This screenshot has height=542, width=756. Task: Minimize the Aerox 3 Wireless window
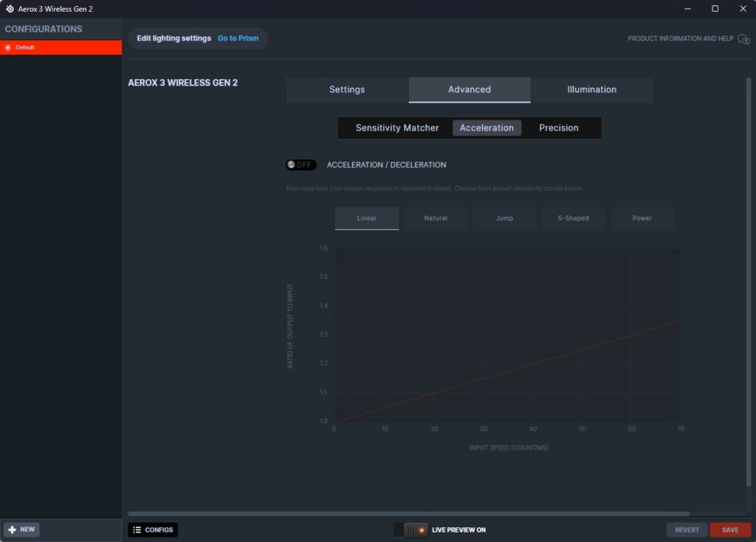687,9
